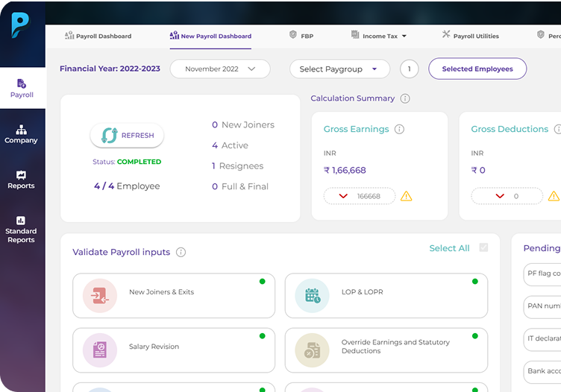Click the green dot on LOP & LOPR
Viewport: 561px width, 392px height.
point(475,281)
